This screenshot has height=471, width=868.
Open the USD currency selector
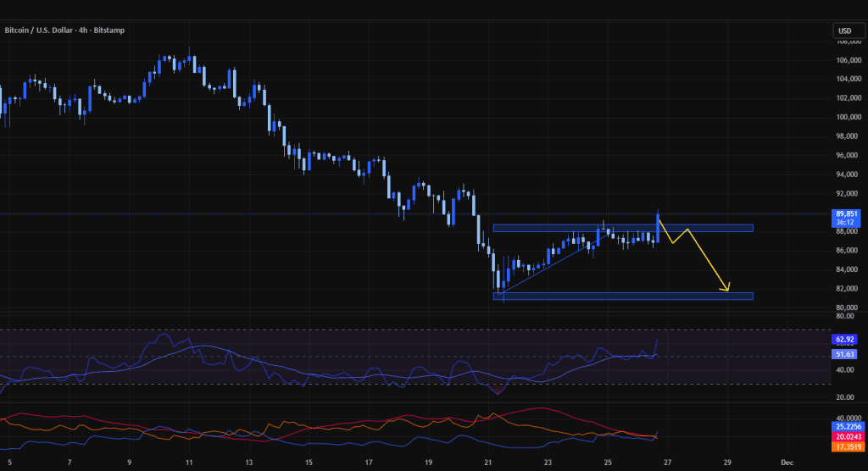pyautogui.click(x=844, y=30)
